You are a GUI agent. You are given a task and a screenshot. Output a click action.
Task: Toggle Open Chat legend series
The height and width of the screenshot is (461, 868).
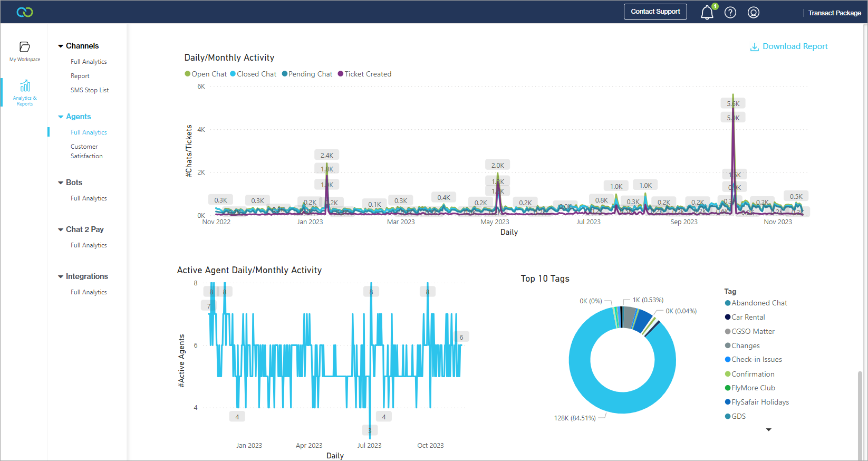tap(206, 74)
